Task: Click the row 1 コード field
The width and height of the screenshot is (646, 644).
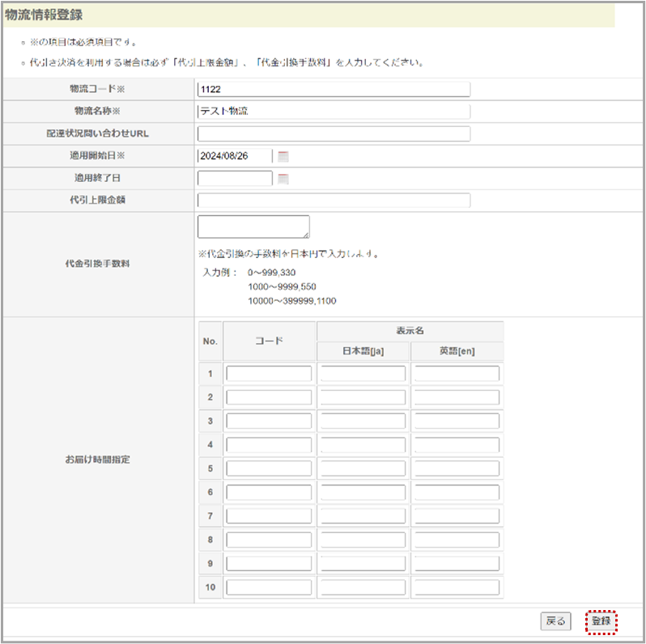Action: pyautogui.click(x=269, y=374)
